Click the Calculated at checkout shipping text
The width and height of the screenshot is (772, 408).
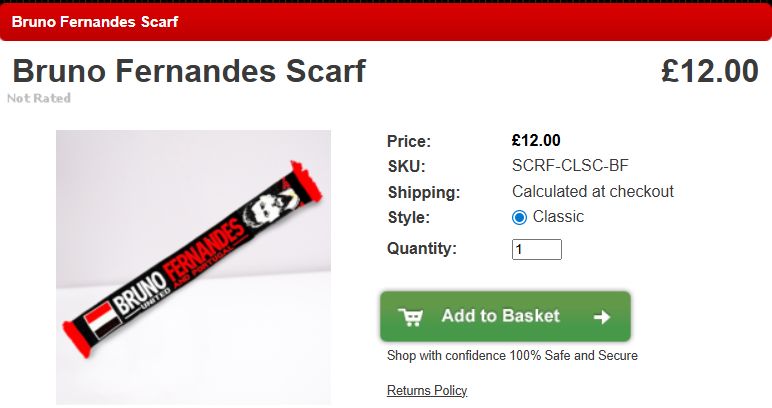pyautogui.click(x=593, y=191)
